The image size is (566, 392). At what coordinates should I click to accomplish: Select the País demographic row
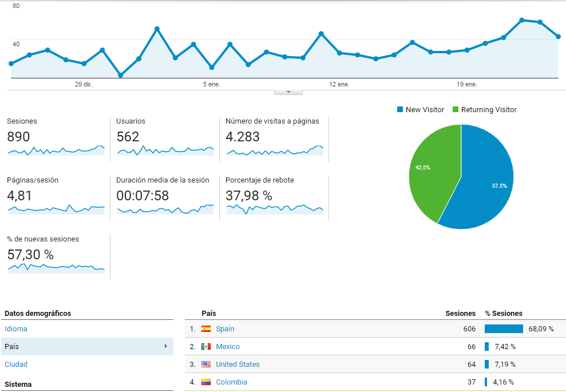coord(88,347)
